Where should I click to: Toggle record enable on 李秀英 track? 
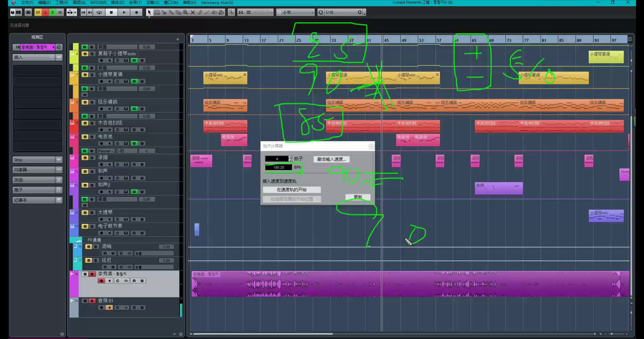click(x=101, y=281)
